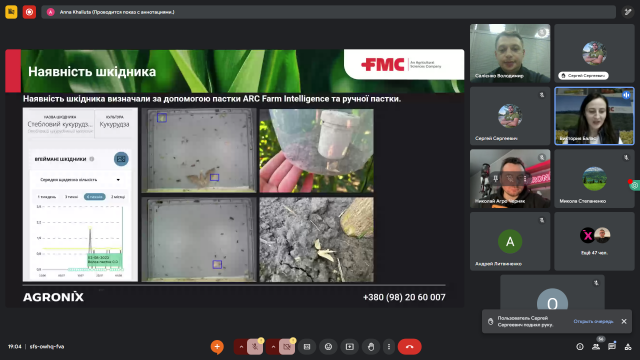Click the green extension icon at right edge
The height and width of the screenshot is (360, 640).
click(634, 185)
